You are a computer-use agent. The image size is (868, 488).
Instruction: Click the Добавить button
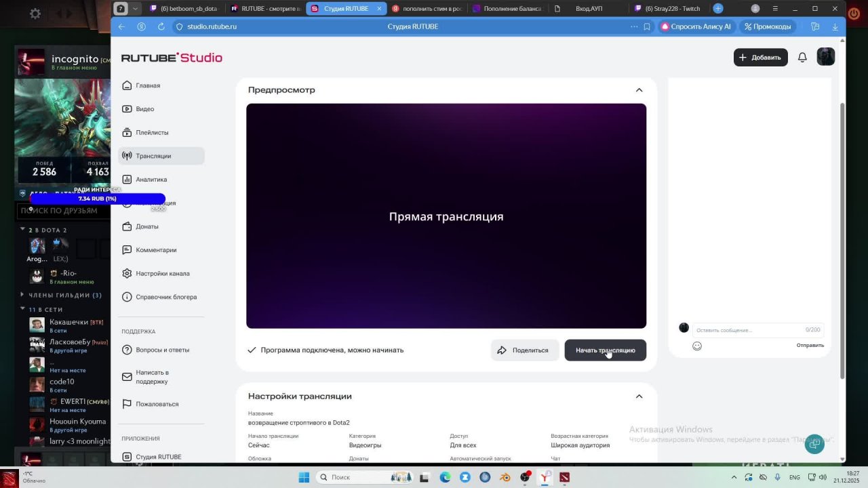pos(760,58)
